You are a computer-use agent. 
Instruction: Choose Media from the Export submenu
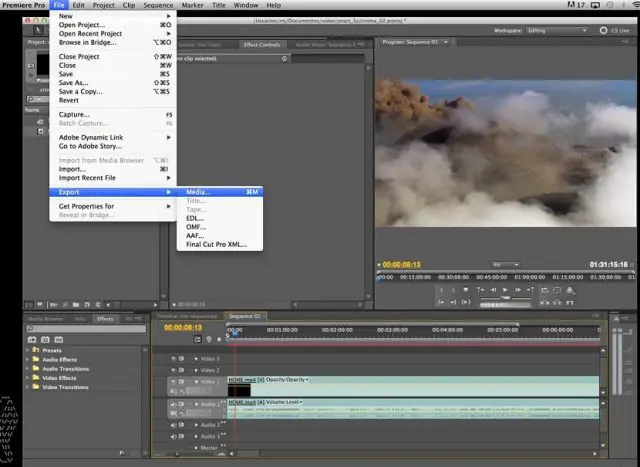click(198, 191)
